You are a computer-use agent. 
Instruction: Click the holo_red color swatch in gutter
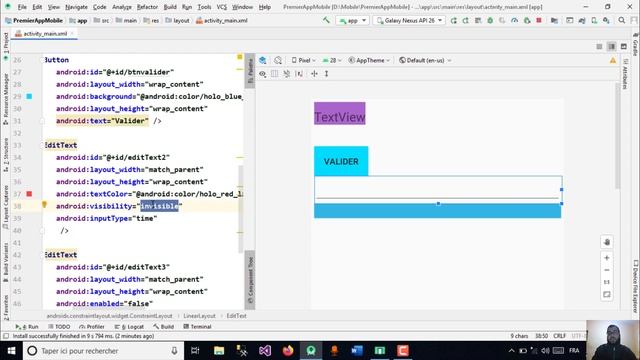coord(29,194)
